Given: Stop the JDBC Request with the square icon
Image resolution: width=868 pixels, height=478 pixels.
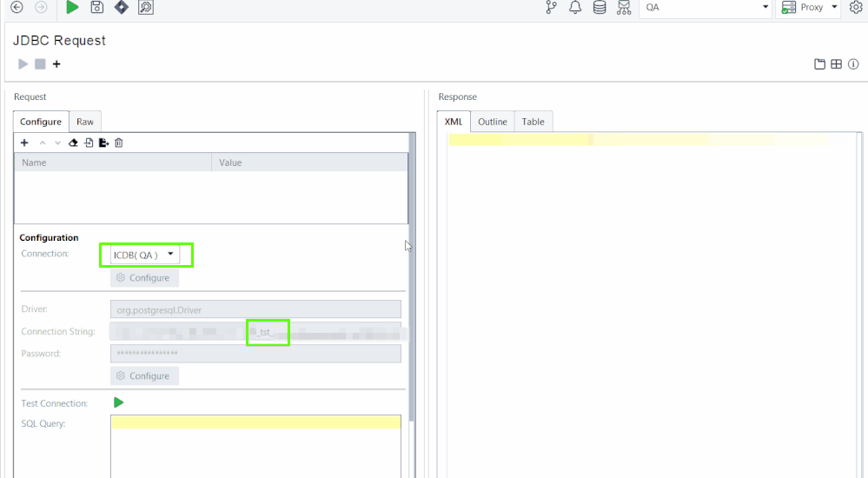Looking at the screenshot, I should tap(40, 64).
